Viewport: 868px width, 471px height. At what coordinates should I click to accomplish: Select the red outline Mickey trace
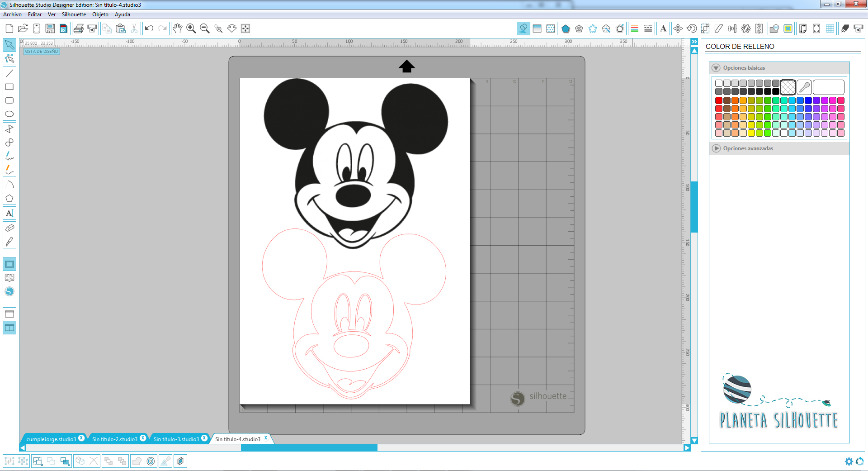[354, 314]
